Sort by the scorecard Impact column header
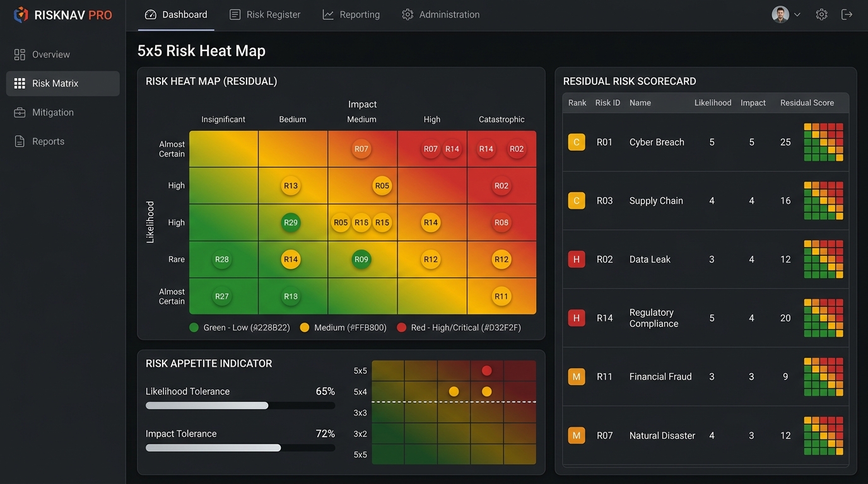Screen dimensions: 868x484 click(x=753, y=103)
